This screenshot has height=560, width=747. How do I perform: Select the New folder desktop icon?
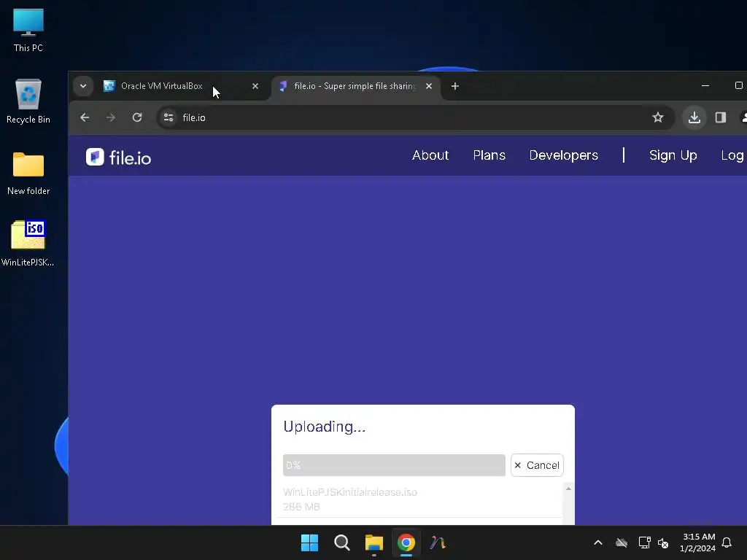click(28, 173)
